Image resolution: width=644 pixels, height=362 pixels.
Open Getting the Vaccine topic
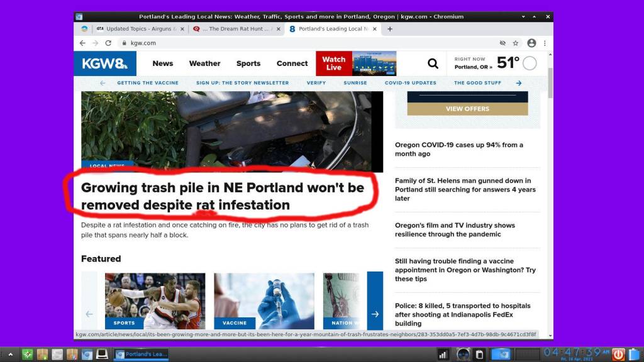148,83
